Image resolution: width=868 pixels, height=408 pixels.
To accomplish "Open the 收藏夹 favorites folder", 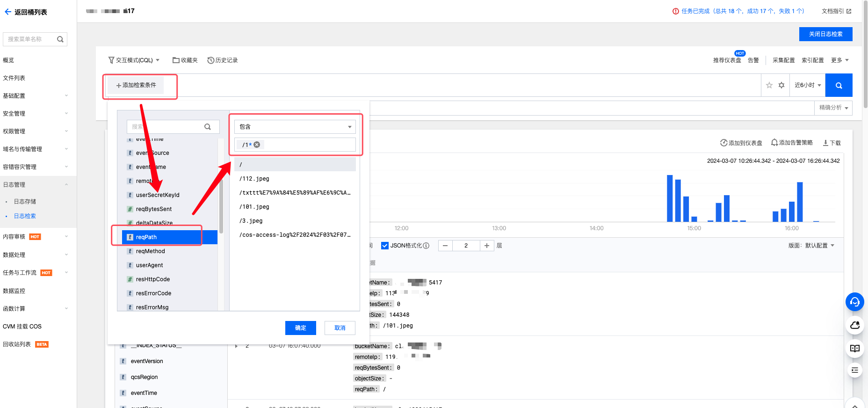I will click(x=185, y=60).
